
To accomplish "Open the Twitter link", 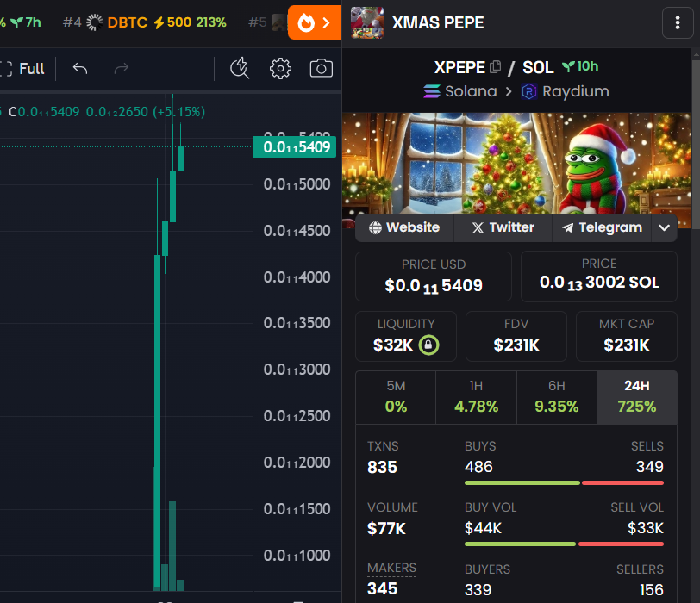I will (x=503, y=227).
